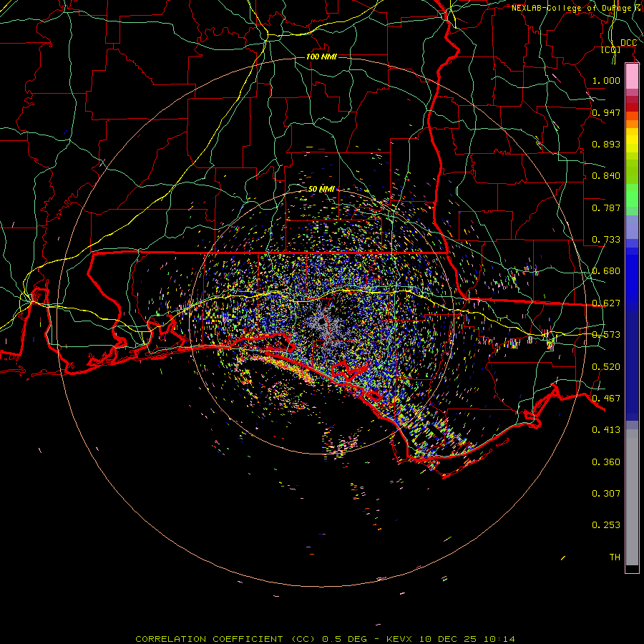
Task: Select the 0.680 scale value
Action: pyautogui.click(x=606, y=271)
